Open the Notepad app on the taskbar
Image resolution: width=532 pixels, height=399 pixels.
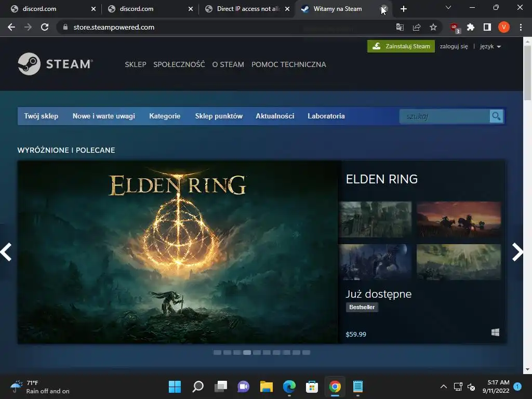click(357, 387)
